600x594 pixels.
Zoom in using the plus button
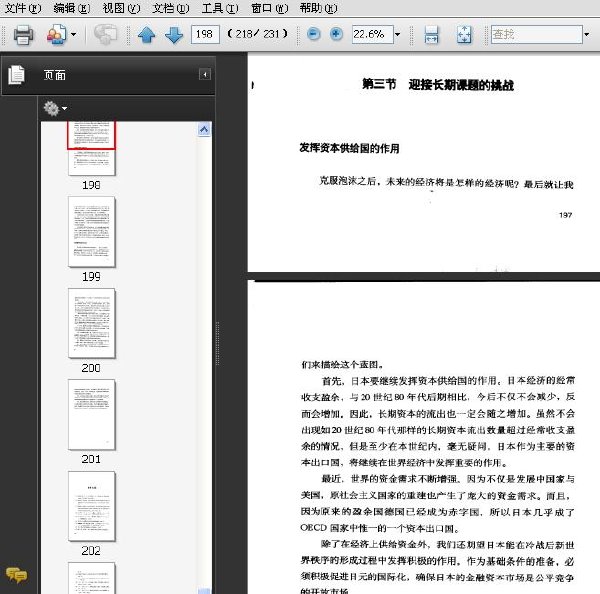tap(336, 34)
